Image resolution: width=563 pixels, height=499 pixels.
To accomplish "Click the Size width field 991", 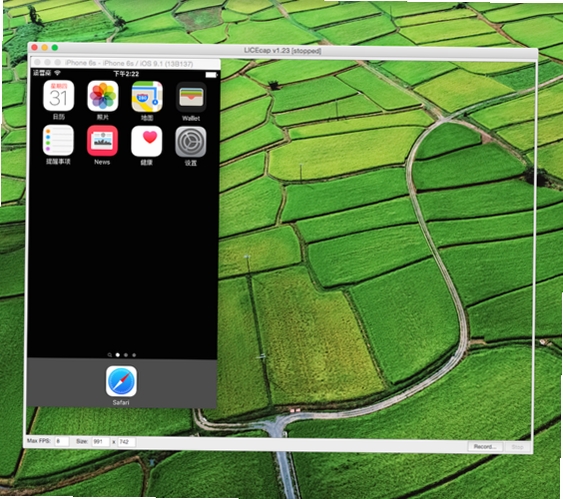I will coord(101,442).
